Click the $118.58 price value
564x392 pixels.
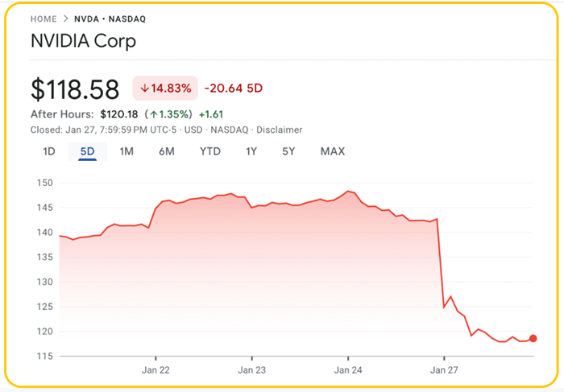[75, 89]
